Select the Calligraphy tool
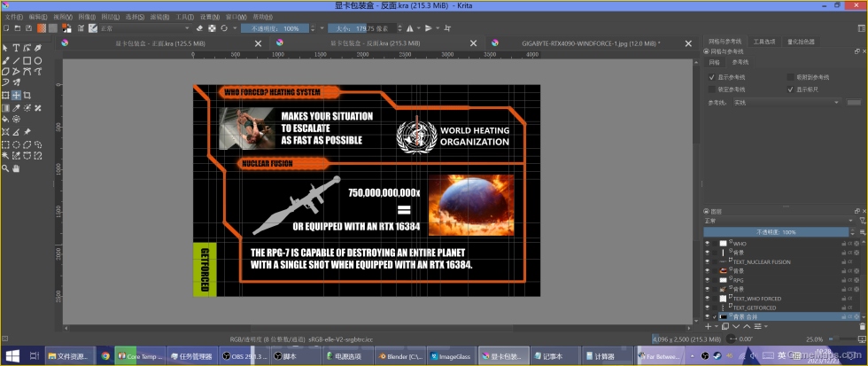868x366 pixels. [x=37, y=48]
